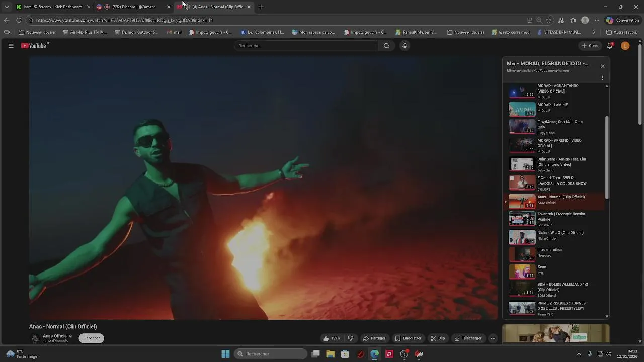Select the Anas - Normal YouTube tab
The width and height of the screenshot is (644, 362).
(214, 7)
